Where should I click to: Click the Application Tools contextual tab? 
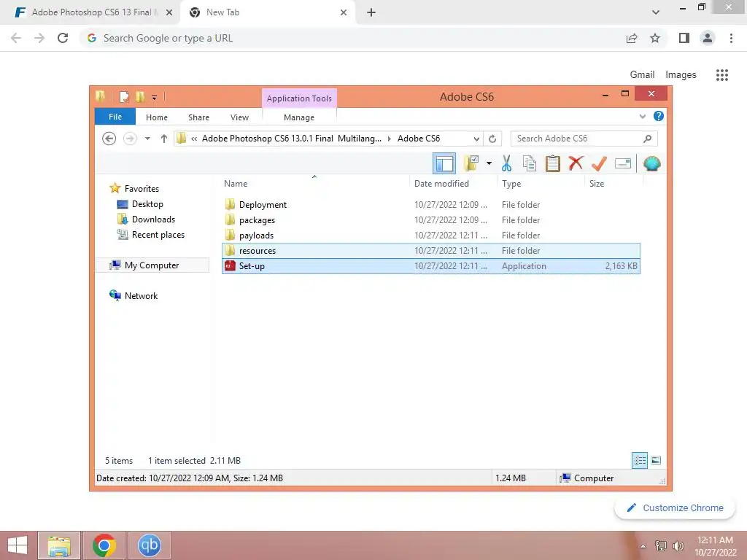tap(299, 98)
